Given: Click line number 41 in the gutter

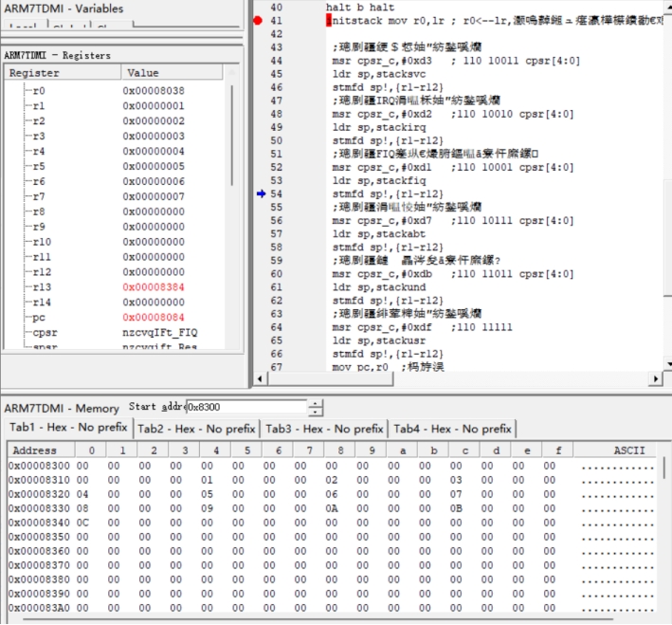Looking at the screenshot, I should click(277, 21).
